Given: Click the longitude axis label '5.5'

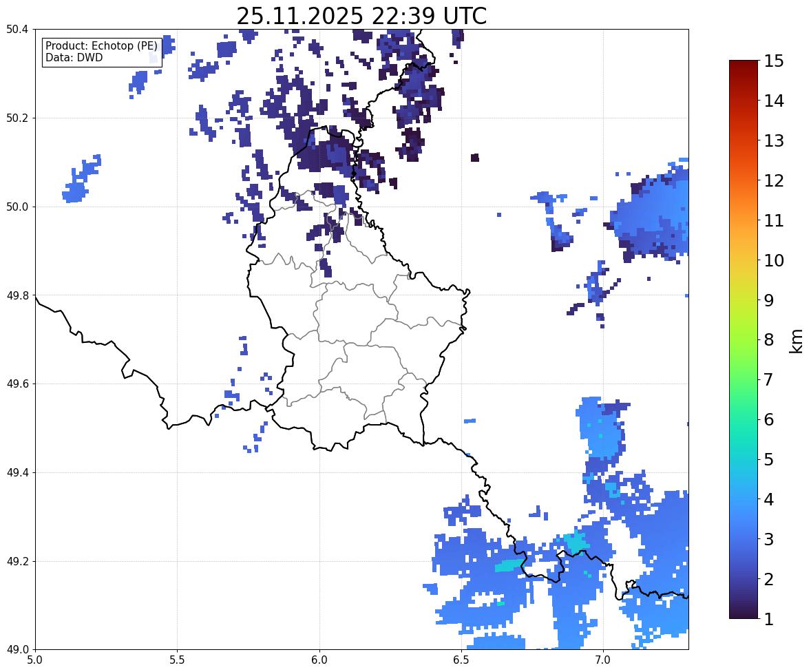Looking at the screenshot, I should [178, 660].
